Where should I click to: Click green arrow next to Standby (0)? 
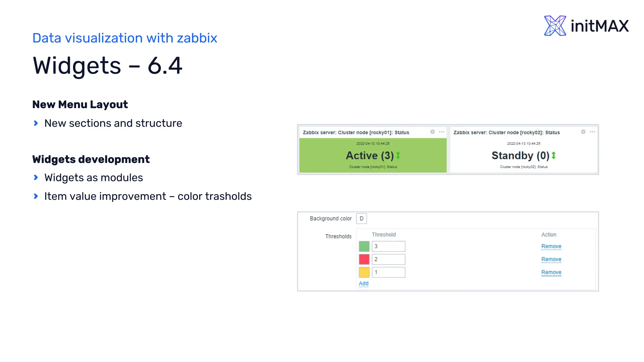tap(554, 155)
